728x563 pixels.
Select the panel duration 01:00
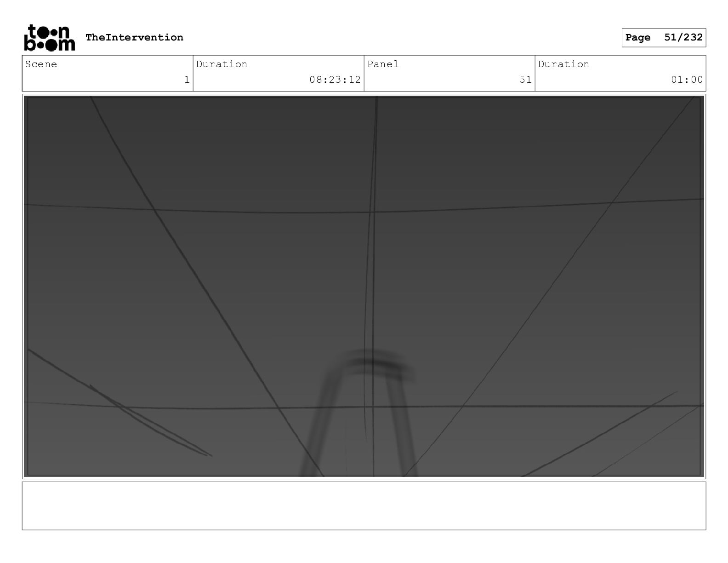tap(687, 80)
